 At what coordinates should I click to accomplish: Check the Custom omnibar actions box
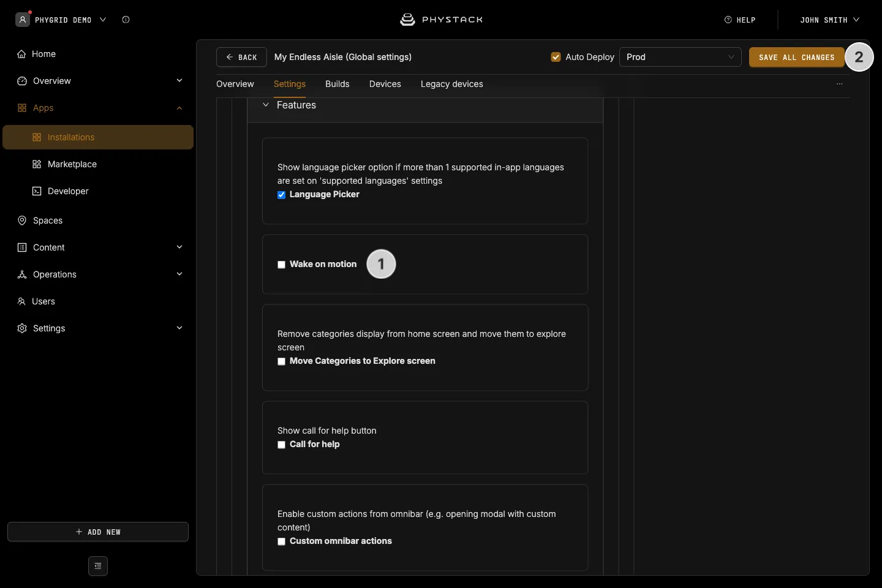click(282, 541)
